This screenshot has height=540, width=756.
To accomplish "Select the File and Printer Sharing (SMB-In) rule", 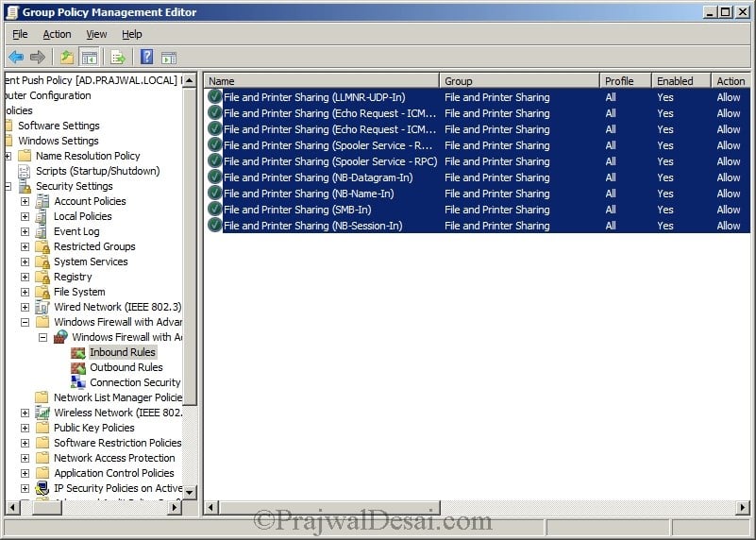I will [x=478, y=210].
